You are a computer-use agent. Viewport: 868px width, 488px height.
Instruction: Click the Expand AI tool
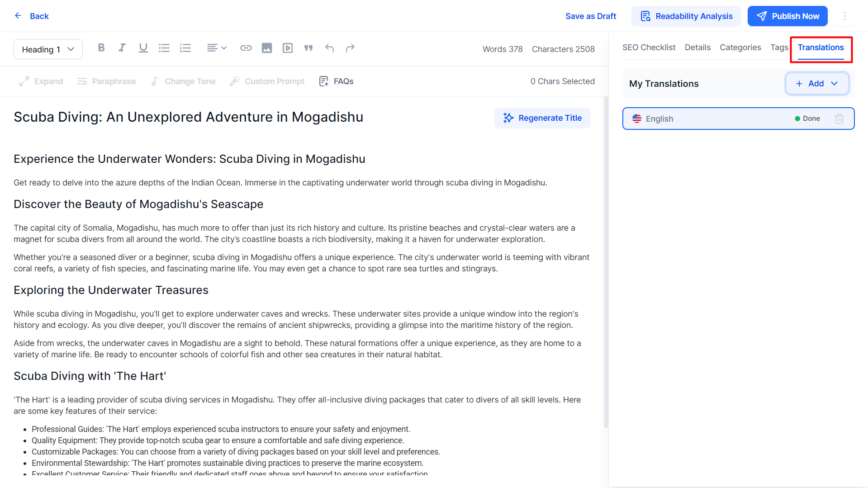coord(41,81)
